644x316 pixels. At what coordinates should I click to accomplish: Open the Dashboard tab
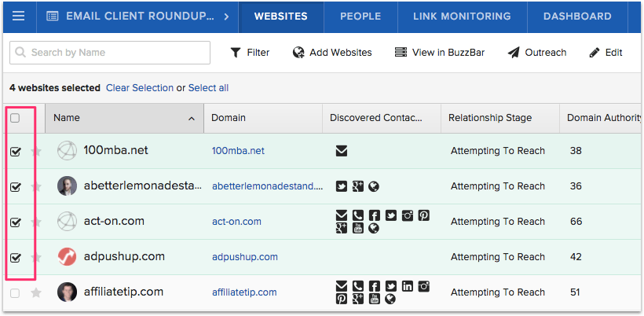[x=577, y=17]
